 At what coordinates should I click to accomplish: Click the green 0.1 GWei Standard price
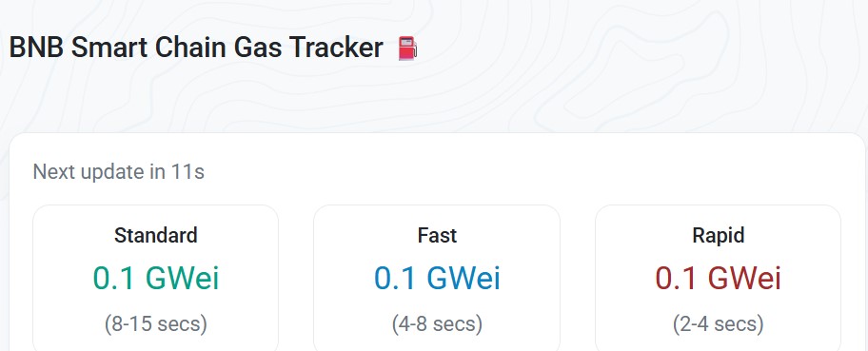pyautogui.click(x=155, y=278)
